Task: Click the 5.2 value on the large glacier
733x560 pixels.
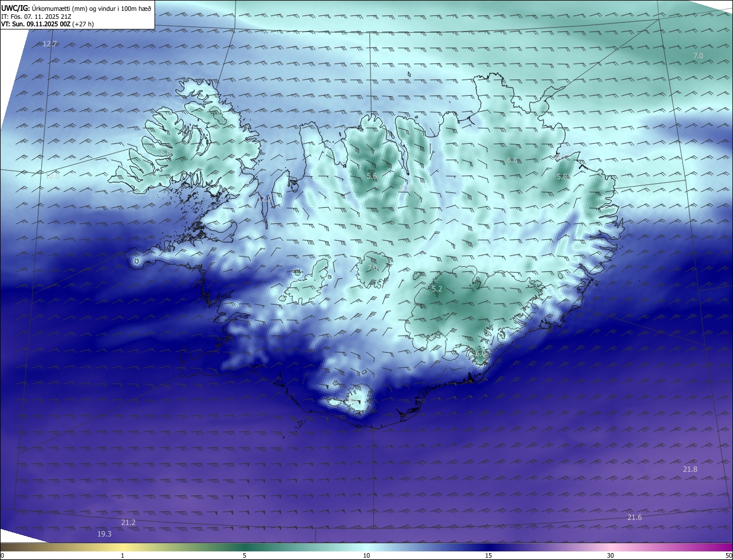Action: tap(437, 290)
